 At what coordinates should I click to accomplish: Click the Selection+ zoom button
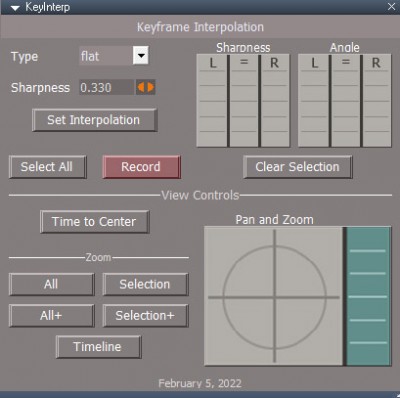tap(146, 315)
